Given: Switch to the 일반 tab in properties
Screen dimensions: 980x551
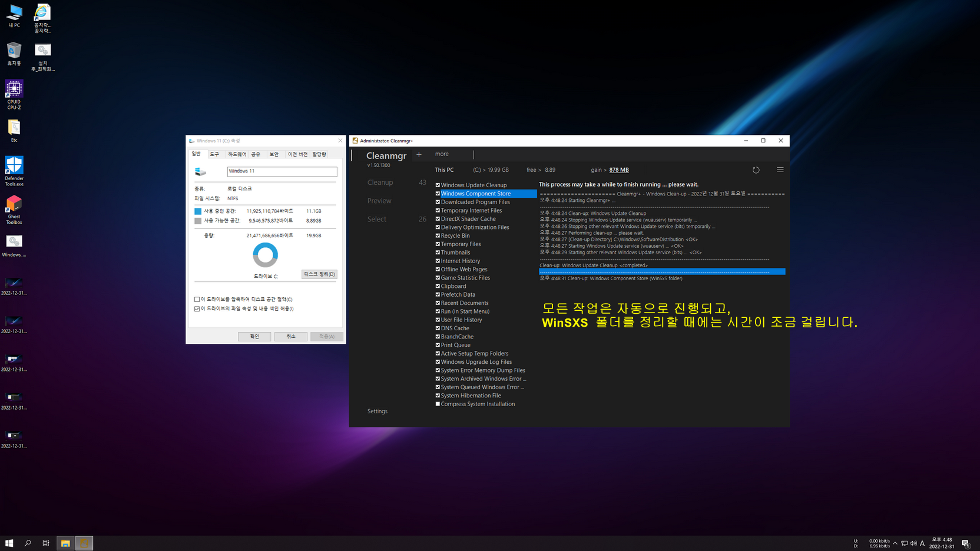Looking at the screenshot, I should 197,154.
